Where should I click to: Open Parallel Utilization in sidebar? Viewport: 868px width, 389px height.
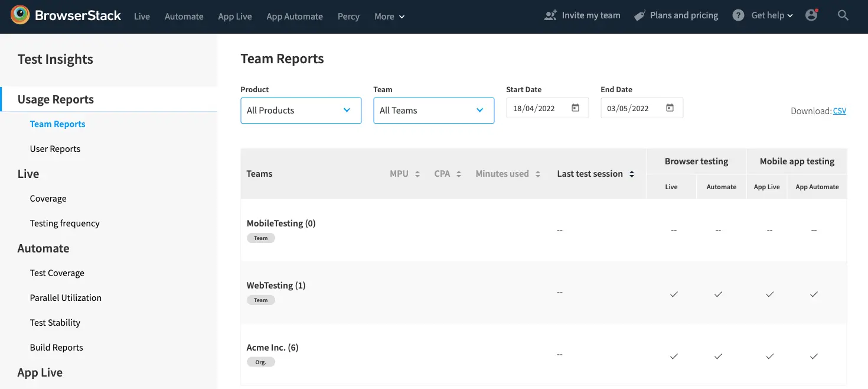[x=66, y=298]
